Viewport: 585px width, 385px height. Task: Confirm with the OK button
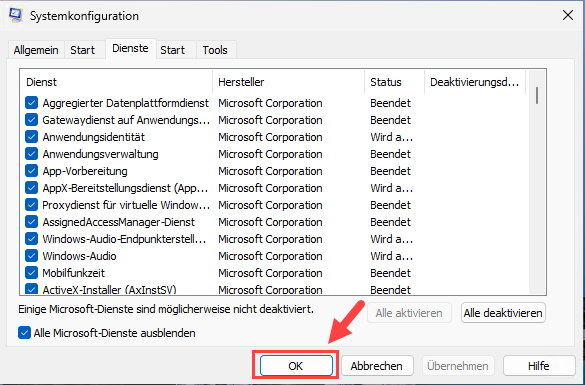[296, 366]
